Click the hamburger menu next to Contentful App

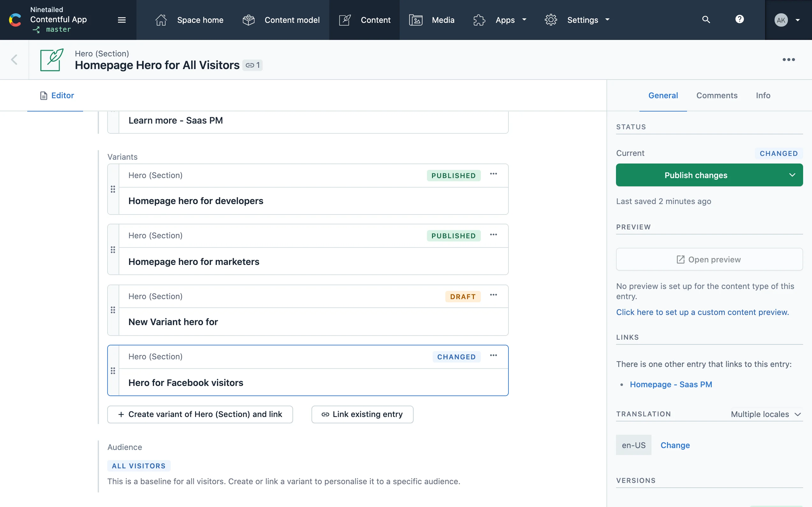122,20
